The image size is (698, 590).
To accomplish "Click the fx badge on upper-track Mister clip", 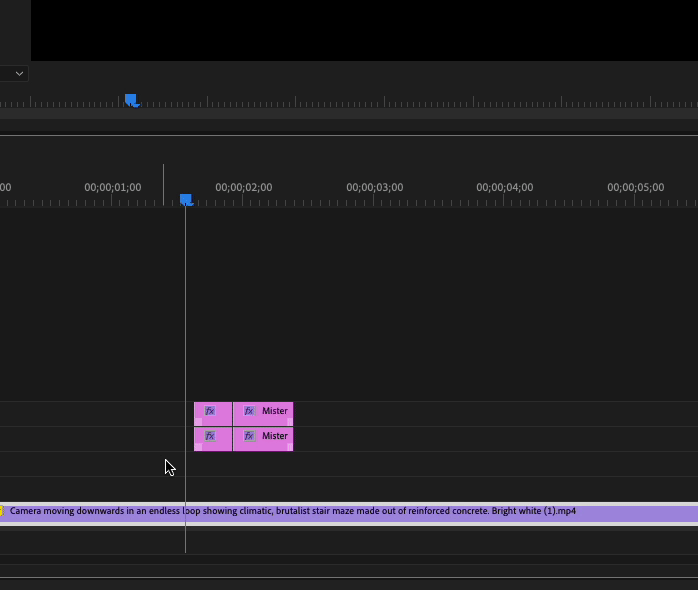I will (249, 411).
